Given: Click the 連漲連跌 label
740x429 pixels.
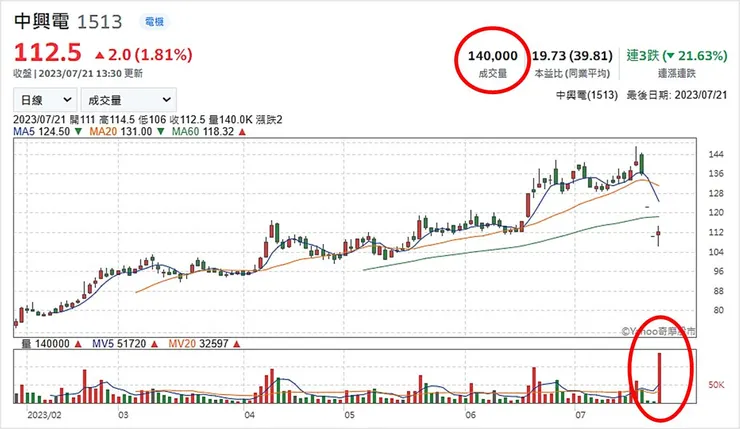Looking at the screenshot, I should 677,74.
